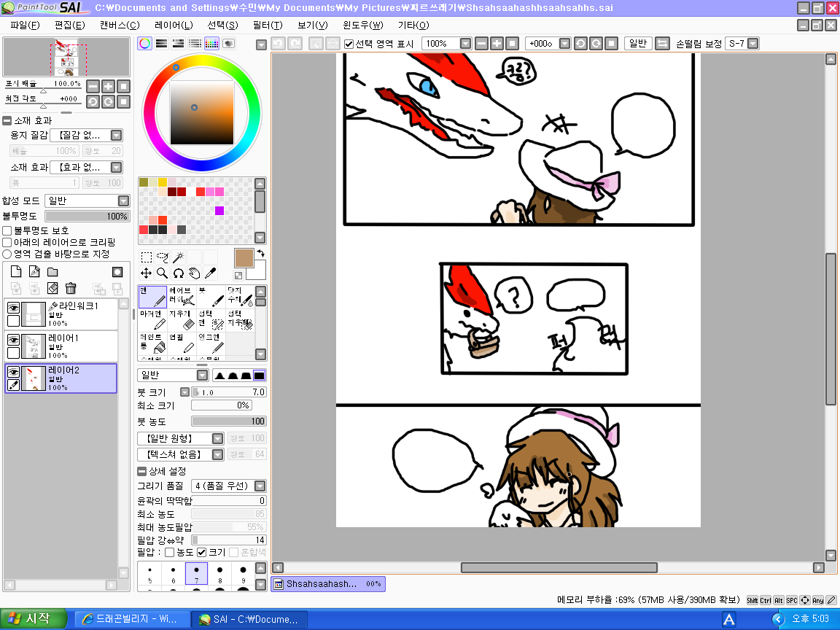Viewport: 840px width, 630px height.
Task: Choose the 선택펜 selection pen tool
Action: pyautogui.click(x=211, y=320)
